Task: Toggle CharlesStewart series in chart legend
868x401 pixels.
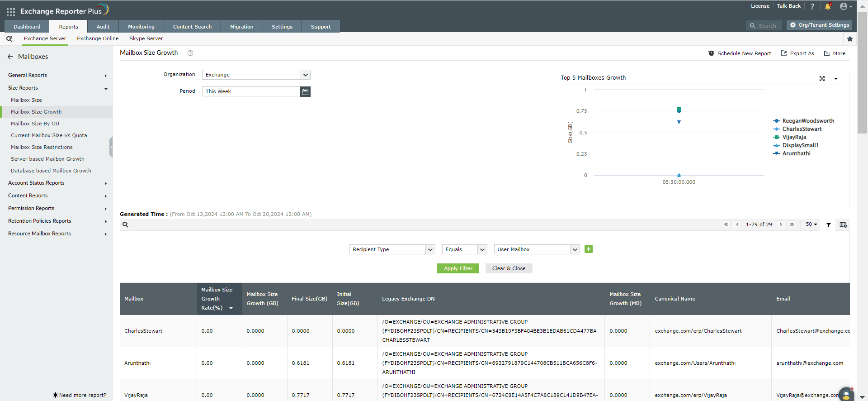Action: (797, 129)
